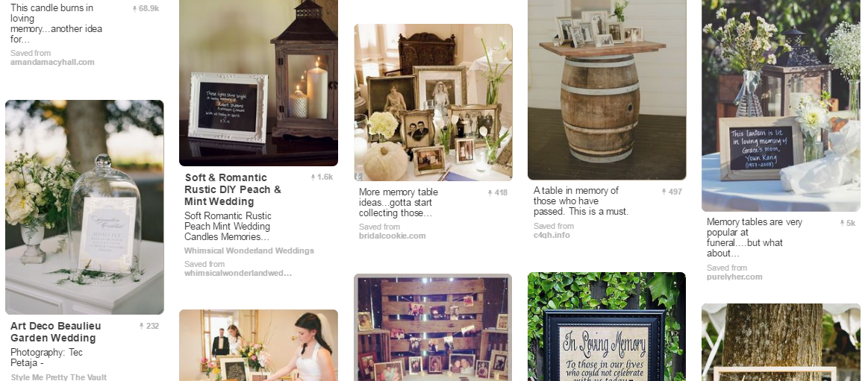Open bridalcookie.com source link
The height and width of the screenshot is (381, 868).
[x=392, y=236]
